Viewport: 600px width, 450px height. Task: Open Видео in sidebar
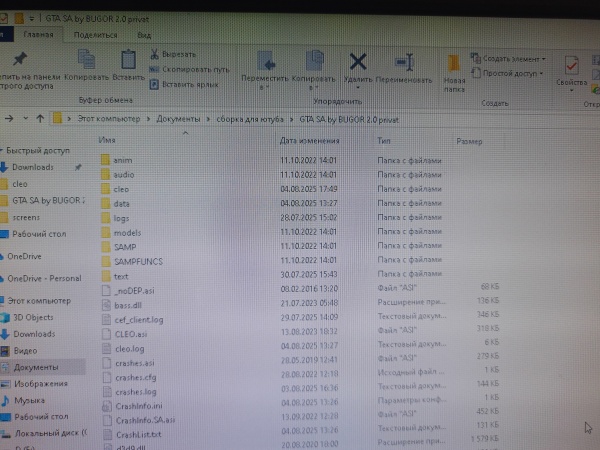tap(25, 351)
